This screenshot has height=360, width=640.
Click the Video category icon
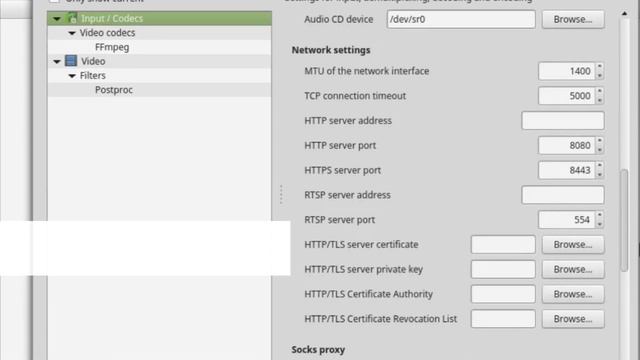coord(71,61)
